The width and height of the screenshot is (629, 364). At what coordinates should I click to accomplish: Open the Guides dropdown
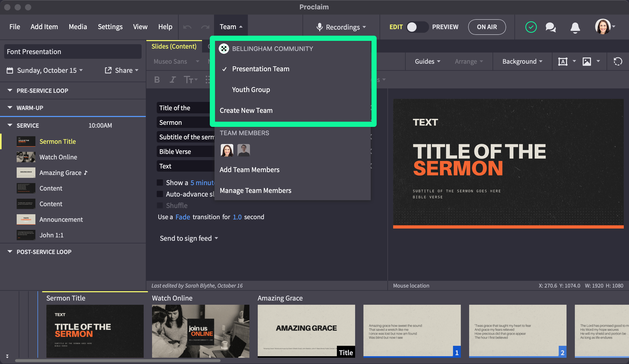tap(427, 62)
